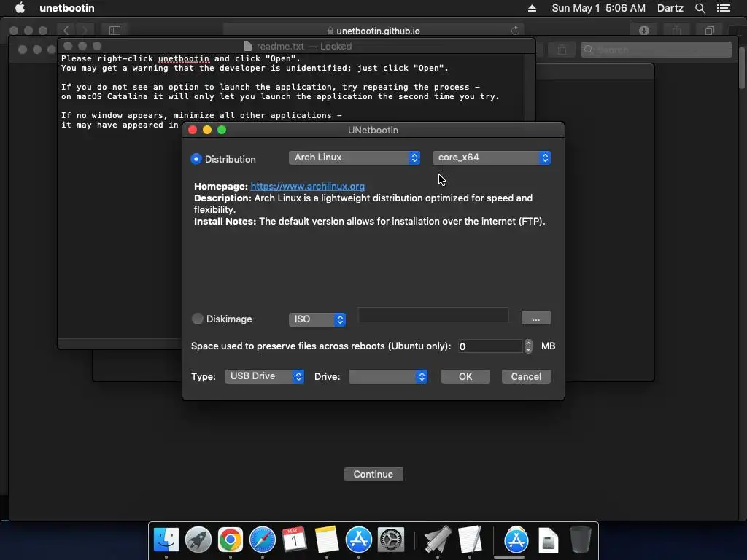Viewport: 747px width, 560px height.
Task: Open the Apple menu
Action: coord(20,8)
